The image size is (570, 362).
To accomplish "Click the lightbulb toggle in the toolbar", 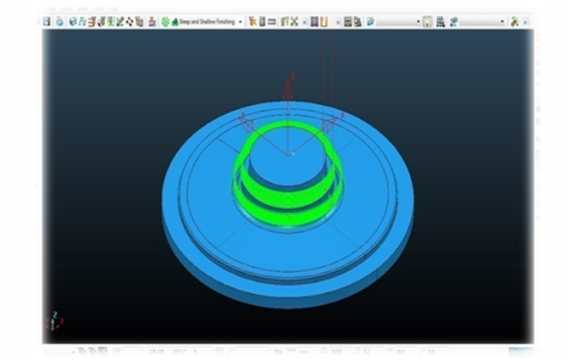I will 428,22.
